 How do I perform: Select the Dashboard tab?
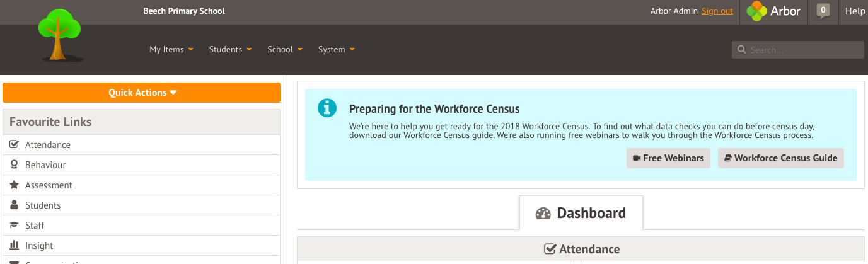coord(581,213)
